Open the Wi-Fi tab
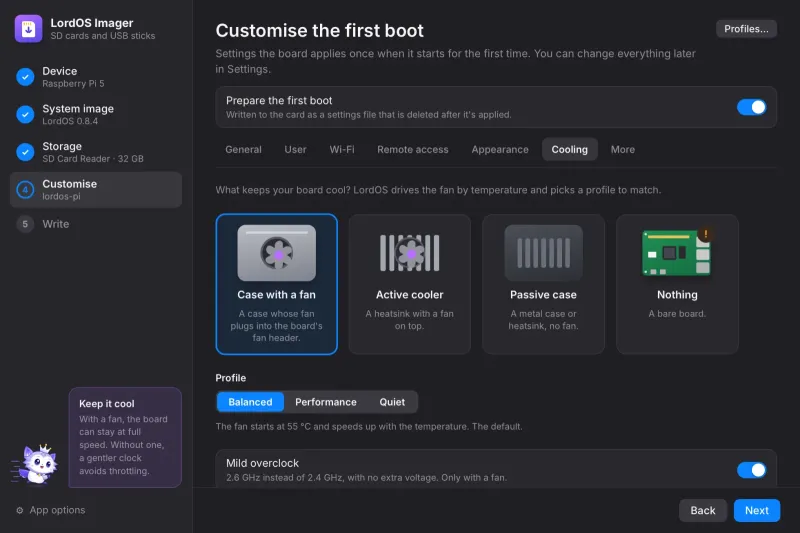The image size is (800, 533). click(342, 149)
